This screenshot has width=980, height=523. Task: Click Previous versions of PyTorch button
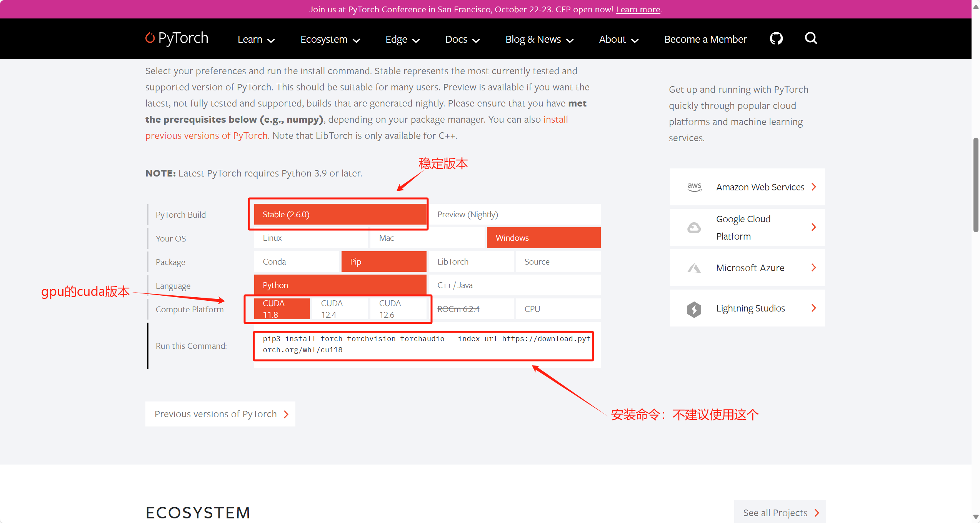coord(220,414)
